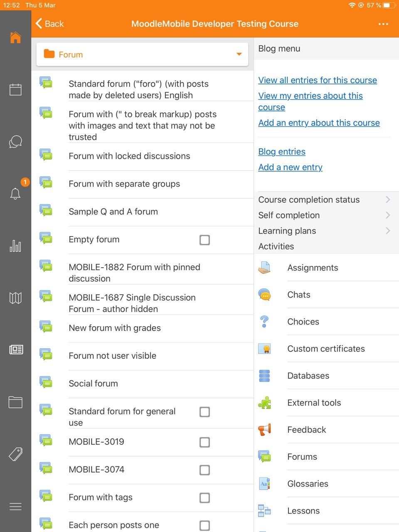Open the messages chat bubble icon

tap(15, 141)
